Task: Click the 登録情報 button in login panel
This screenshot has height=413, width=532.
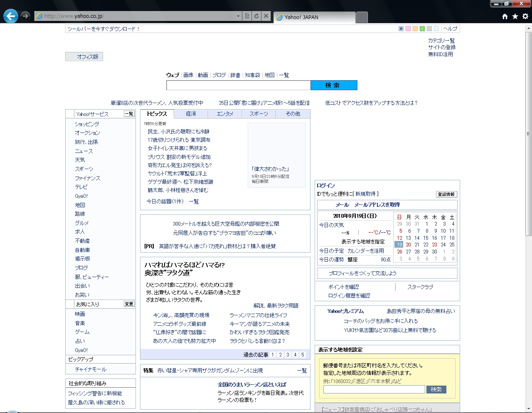Action: click(x=446, y=194)
